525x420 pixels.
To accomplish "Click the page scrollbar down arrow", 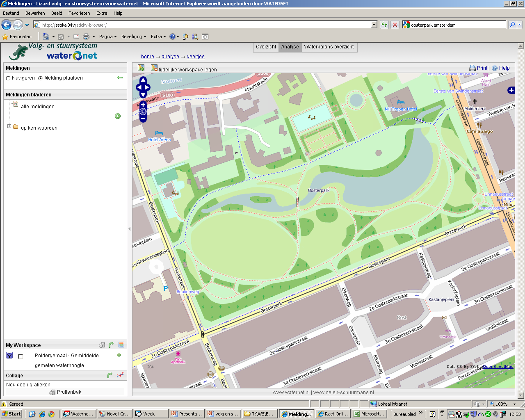I will click(x=521, y=395).
